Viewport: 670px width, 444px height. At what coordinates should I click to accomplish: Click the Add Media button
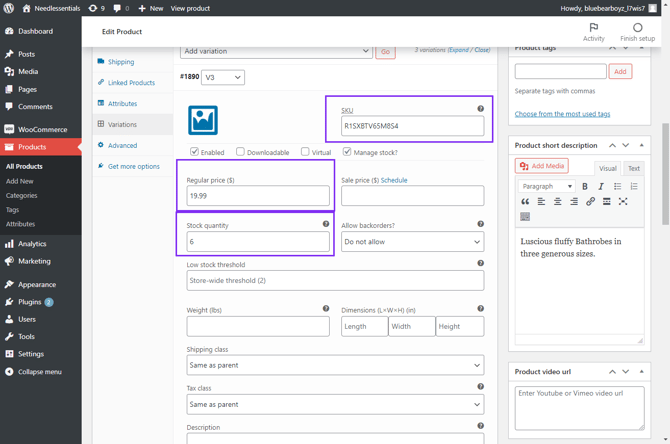(x=541, y=166)
